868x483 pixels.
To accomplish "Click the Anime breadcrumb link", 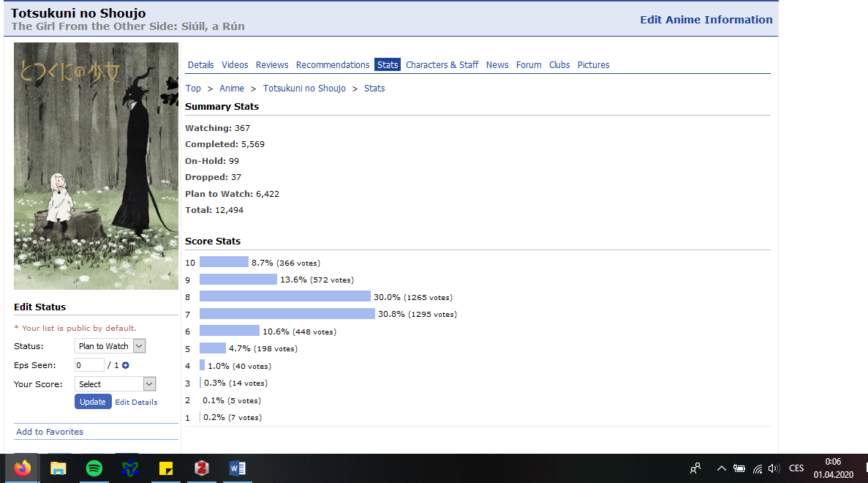I will coord(231,88).
